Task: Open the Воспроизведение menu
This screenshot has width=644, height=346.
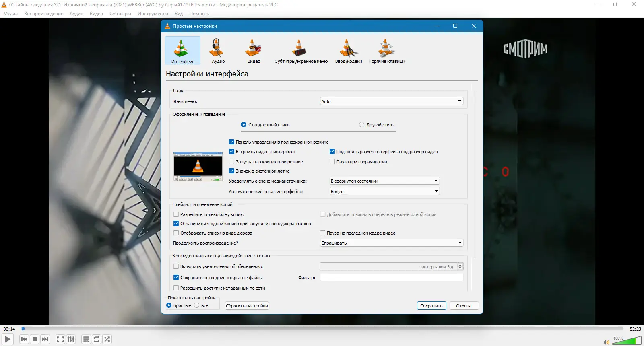Action: pyautogui.click(x=43, y=14)
